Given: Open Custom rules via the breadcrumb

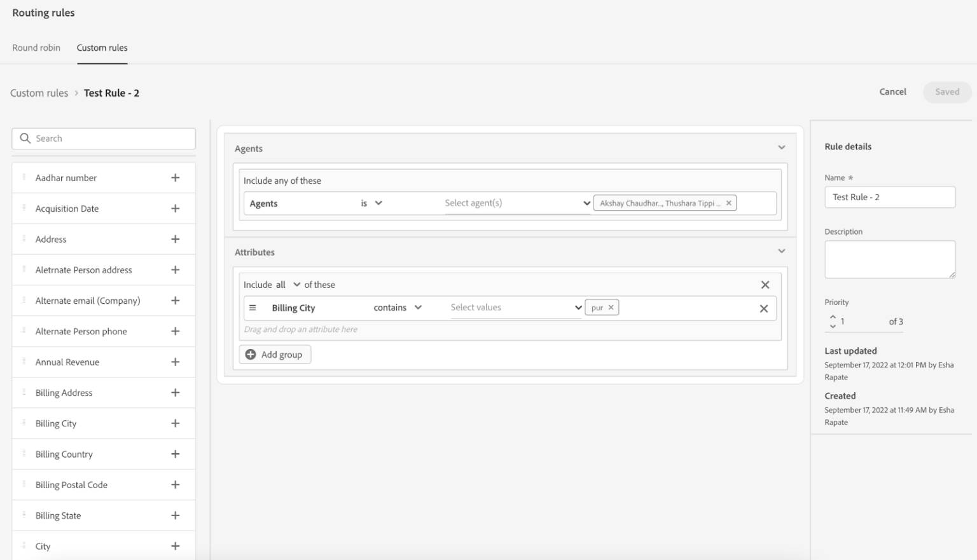Looking at the screenshot, I should coord(39,93).
